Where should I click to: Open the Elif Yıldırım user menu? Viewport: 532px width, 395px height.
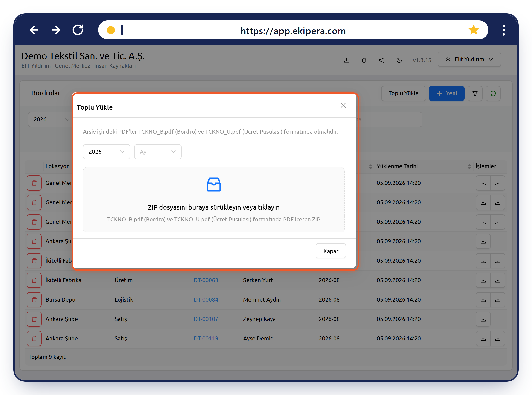pyautogui.click(x=469, y=59)
